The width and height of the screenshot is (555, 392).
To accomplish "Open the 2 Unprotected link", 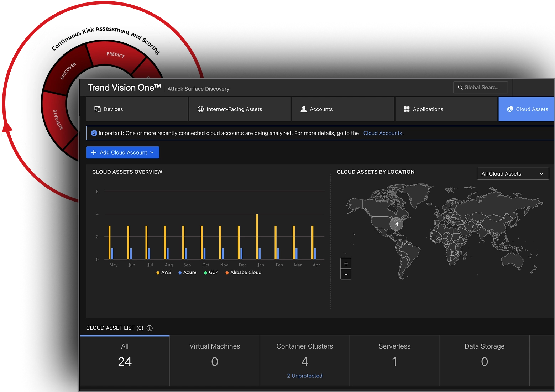I will pyautogui.click(x=305, y=376).
